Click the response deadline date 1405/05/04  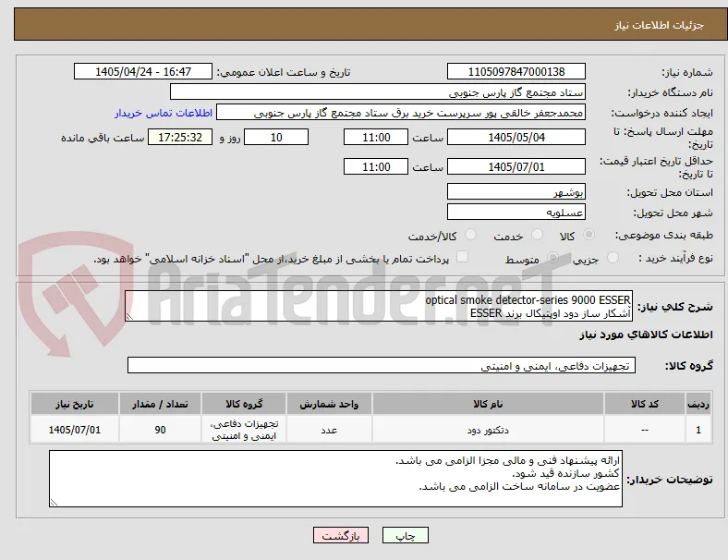(516, 137)
